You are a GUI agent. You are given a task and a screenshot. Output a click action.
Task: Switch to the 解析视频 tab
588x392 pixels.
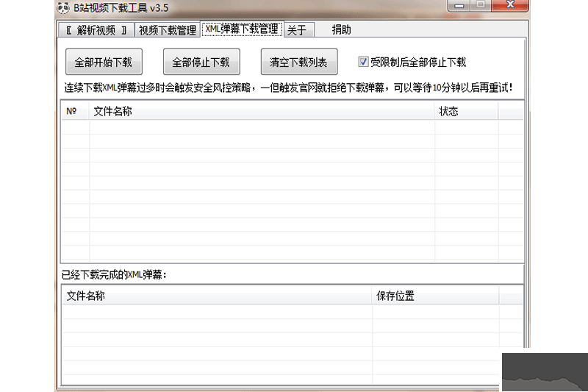[x=96, y=30]
